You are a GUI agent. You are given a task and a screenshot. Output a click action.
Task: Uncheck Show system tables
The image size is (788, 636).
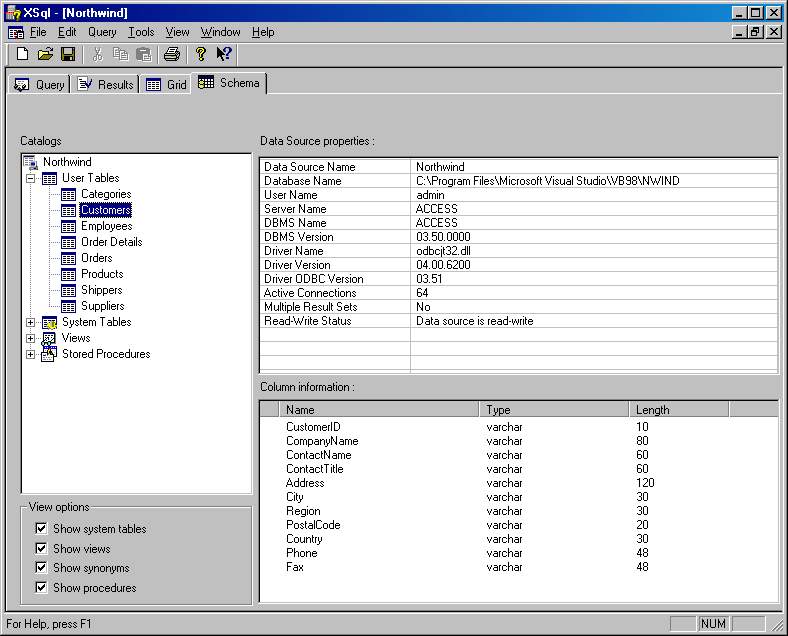41,528
